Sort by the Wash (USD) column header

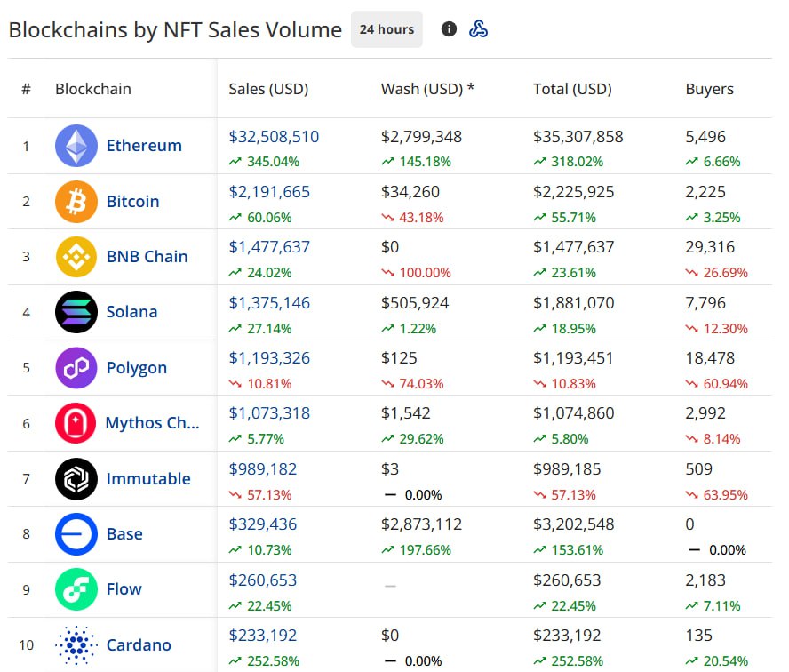427,89
